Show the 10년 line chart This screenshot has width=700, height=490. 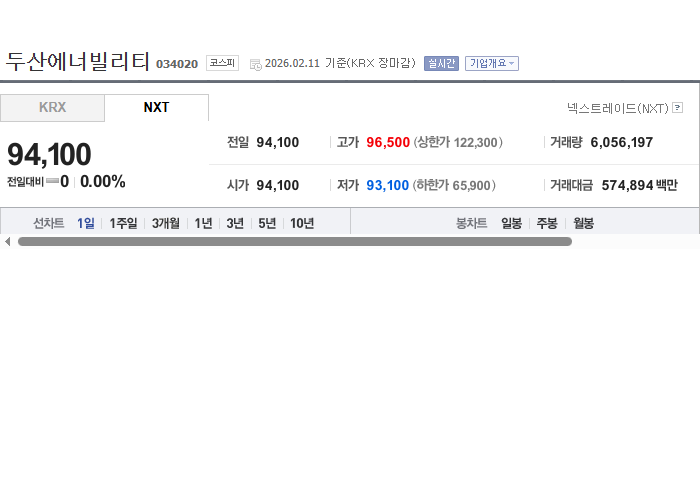[x=302, y=223]
